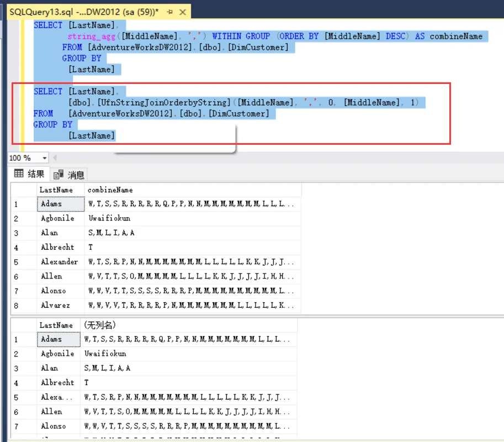
Task: Click the left arrow of the editor's horizontal scrollbar
Action: click(55, 157)
